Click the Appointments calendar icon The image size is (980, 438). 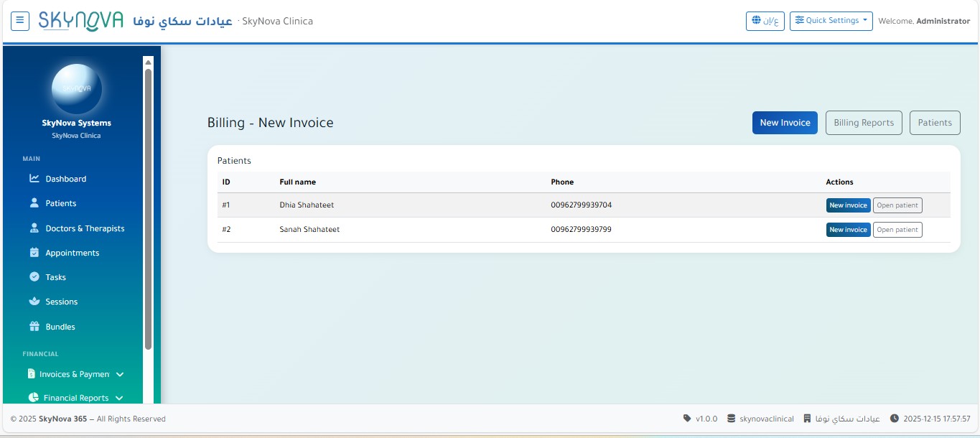34,253
